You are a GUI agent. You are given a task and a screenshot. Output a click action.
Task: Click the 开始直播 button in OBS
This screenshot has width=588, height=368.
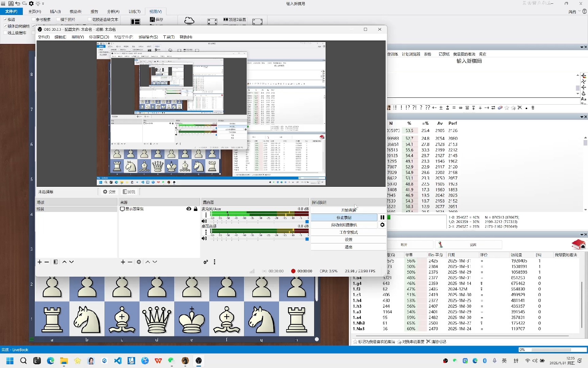tap(348, 210)
